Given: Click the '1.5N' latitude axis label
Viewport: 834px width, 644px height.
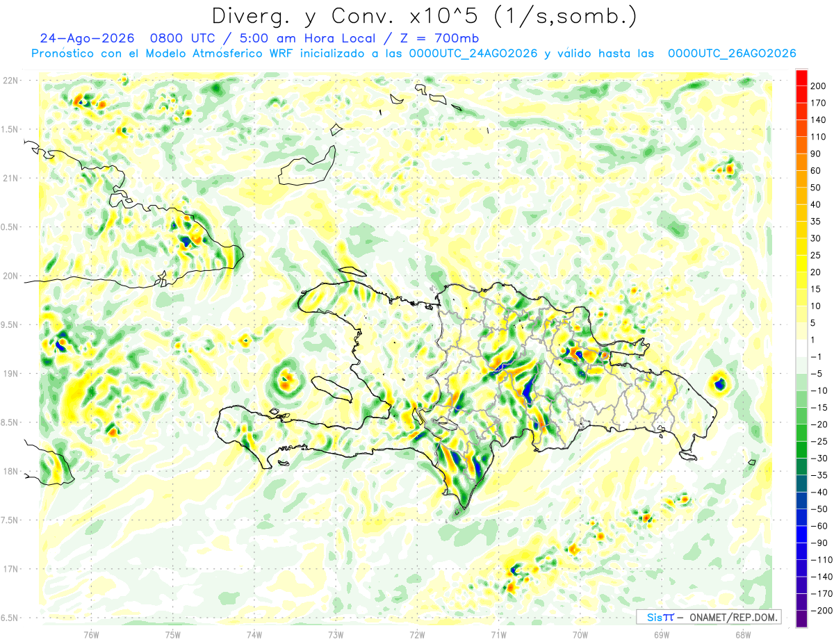Looking at the screenshot, I should (x=10, y=129).
